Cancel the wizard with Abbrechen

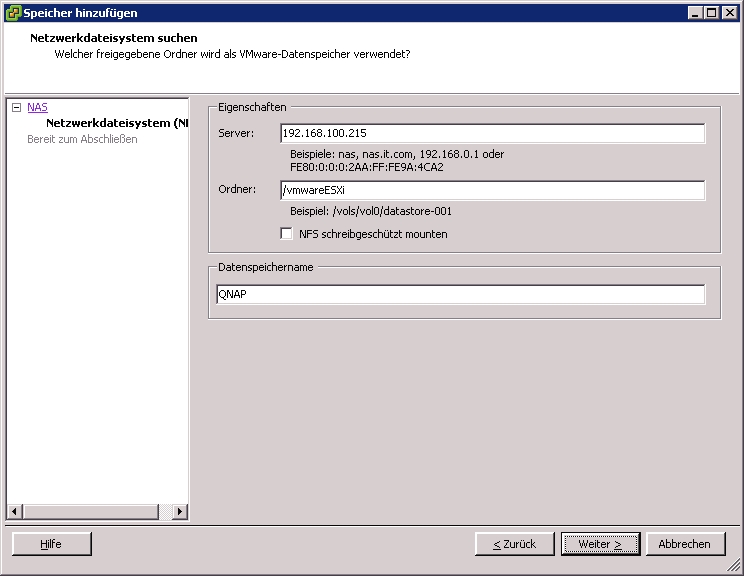pos(684,544)
